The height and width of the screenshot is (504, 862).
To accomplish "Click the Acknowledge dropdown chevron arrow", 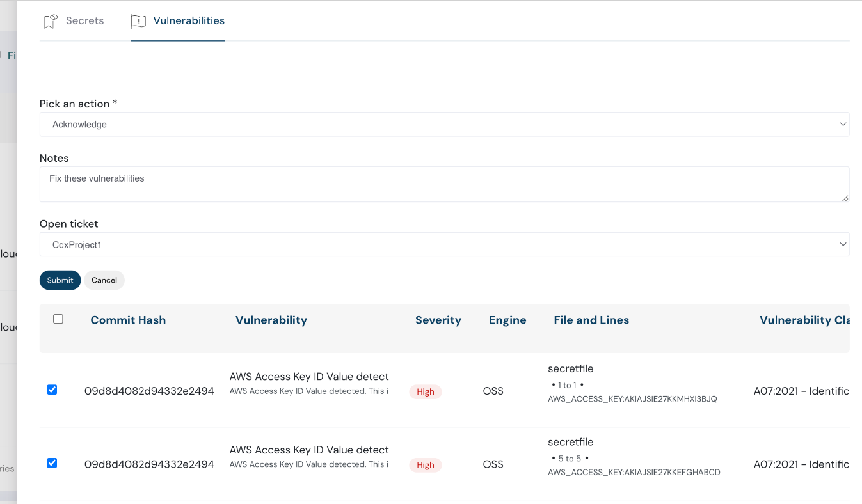I will pos(842,124).
